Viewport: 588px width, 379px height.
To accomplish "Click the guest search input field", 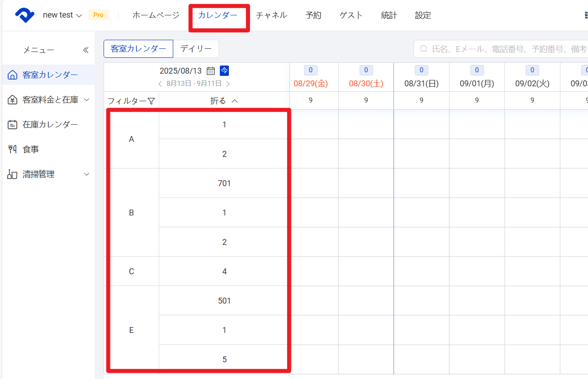I will [x=502, y=49].
